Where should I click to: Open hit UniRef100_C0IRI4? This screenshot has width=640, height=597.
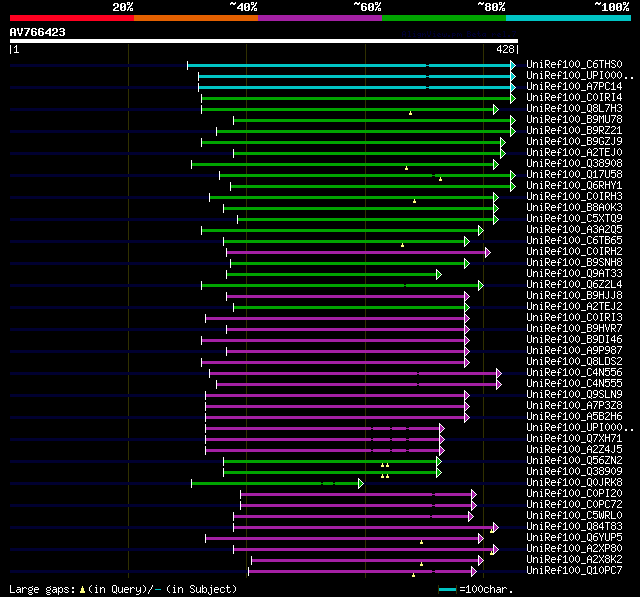click(x=574, y=98)
